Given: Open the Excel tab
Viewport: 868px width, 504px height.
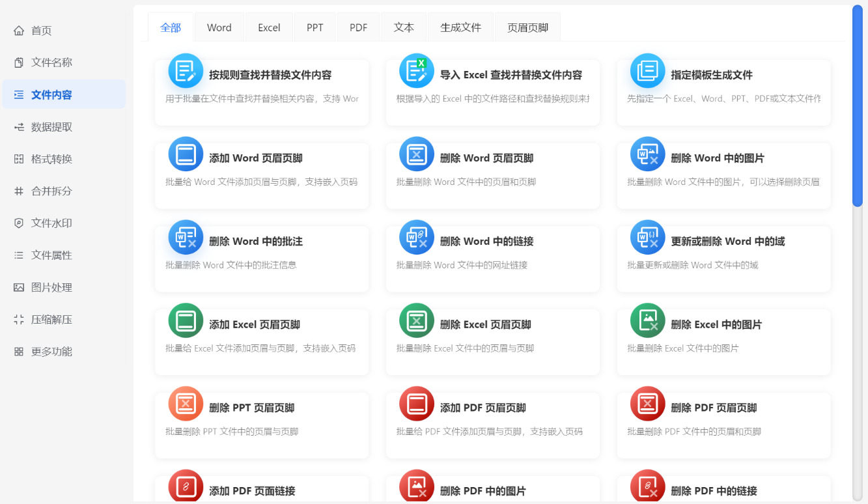Looking at the screenshot, I should (x=269, y=27).
